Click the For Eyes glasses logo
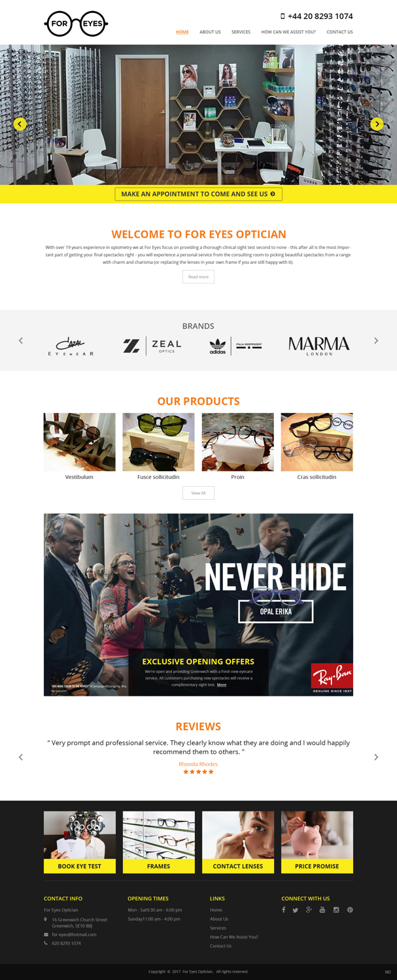The height and width of the screenshot is (980, 397). 76,24
